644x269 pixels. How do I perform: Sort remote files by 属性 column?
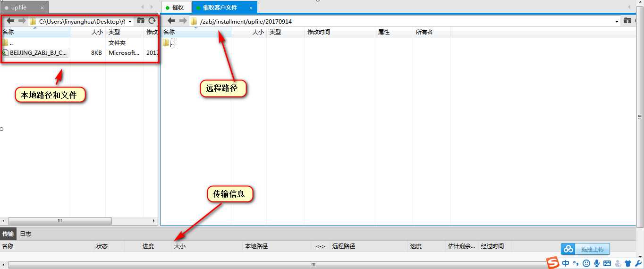click(394, 32)
